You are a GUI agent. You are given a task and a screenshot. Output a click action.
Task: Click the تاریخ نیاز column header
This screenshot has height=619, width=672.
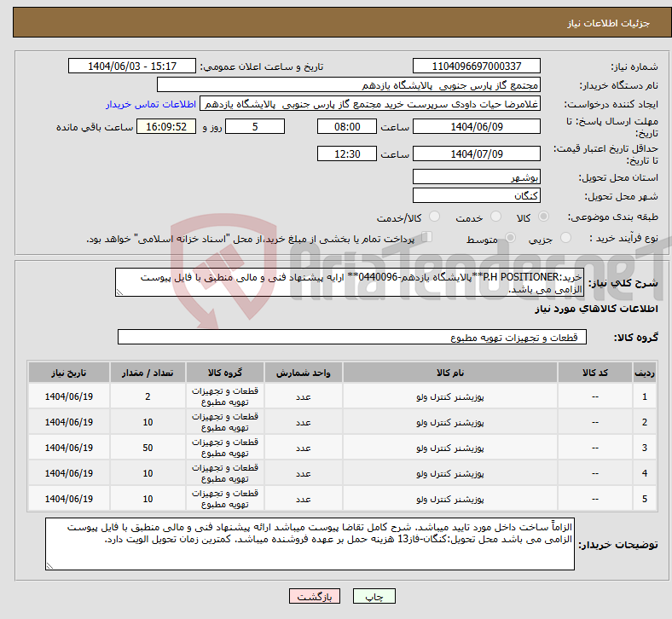point(69,373)
